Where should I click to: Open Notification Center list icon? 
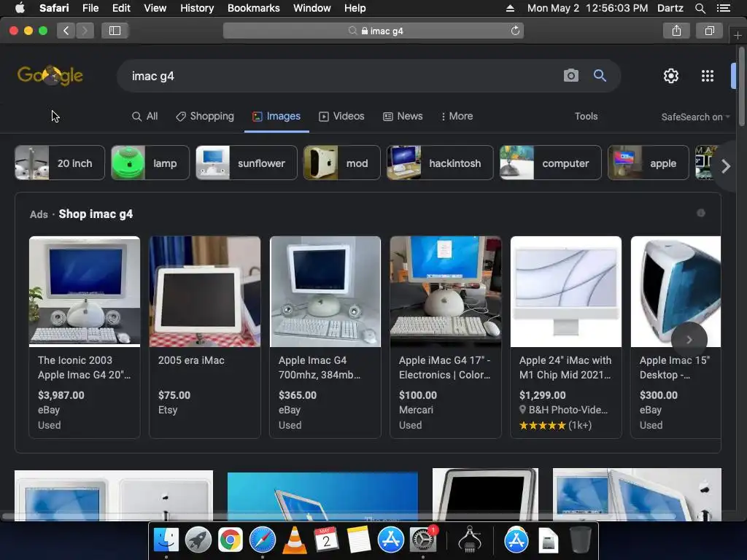click(x=724, y=8)
